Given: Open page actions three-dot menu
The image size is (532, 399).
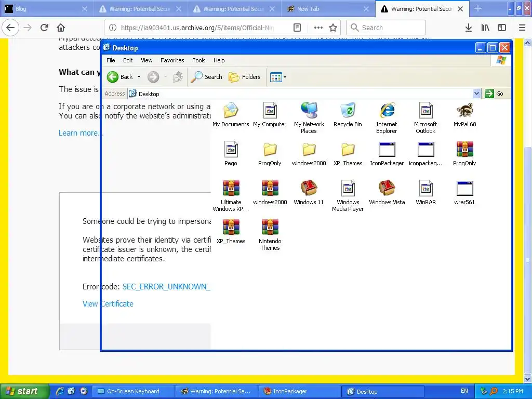Looking at the screenshot, I should [318, 28].
